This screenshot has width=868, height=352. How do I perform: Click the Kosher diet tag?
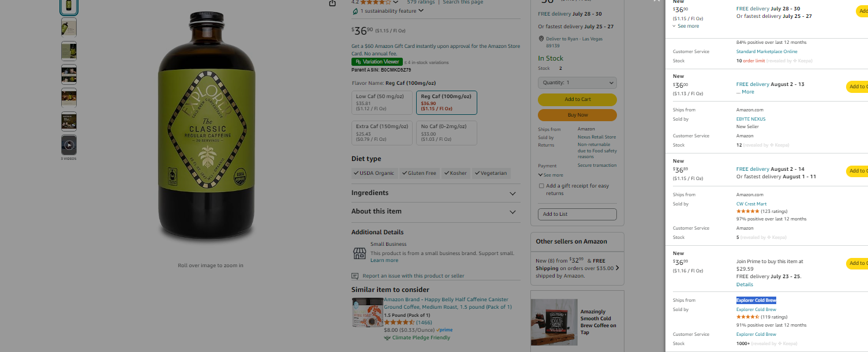point(456,173)
